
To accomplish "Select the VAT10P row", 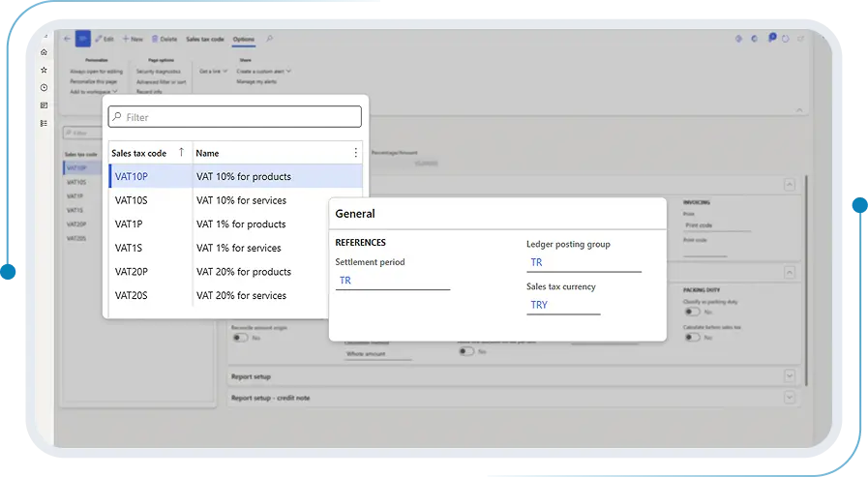I will (x=236, y=176).
